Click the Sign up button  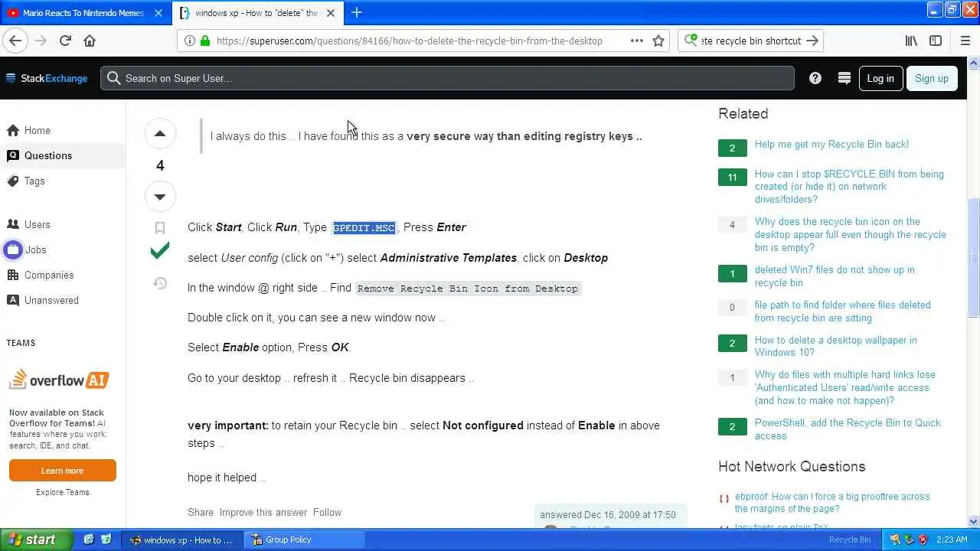pyautogui.click(x=932, y=78)
